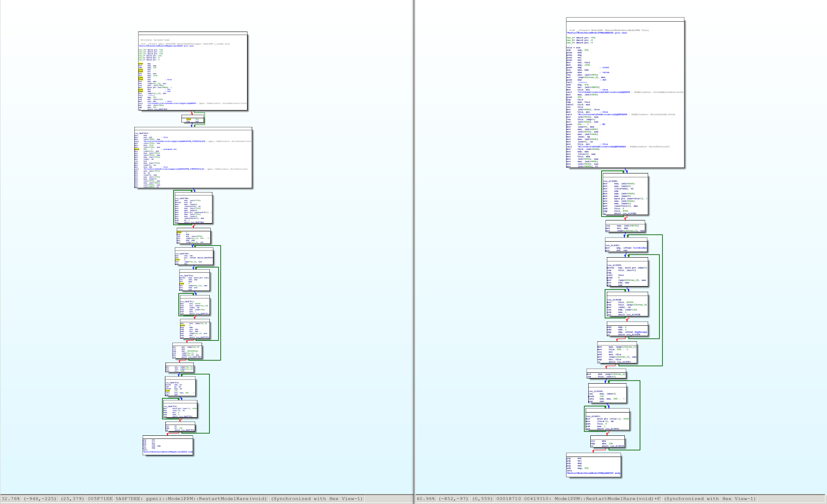Viewport: 827px width, 504px height.
Task: Click the 00018710 file offset field
Action: tap(508, 499)
